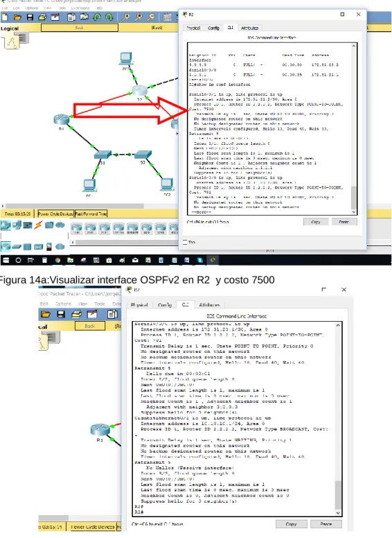The height and width of the screenshot is (538, 392).
Task: Open View menu in lower Packet Tracer
Action: click(82, 304)
